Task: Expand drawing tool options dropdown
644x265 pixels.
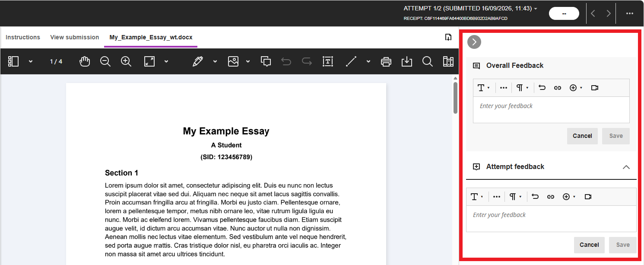Action: click(x=215, y=61)
